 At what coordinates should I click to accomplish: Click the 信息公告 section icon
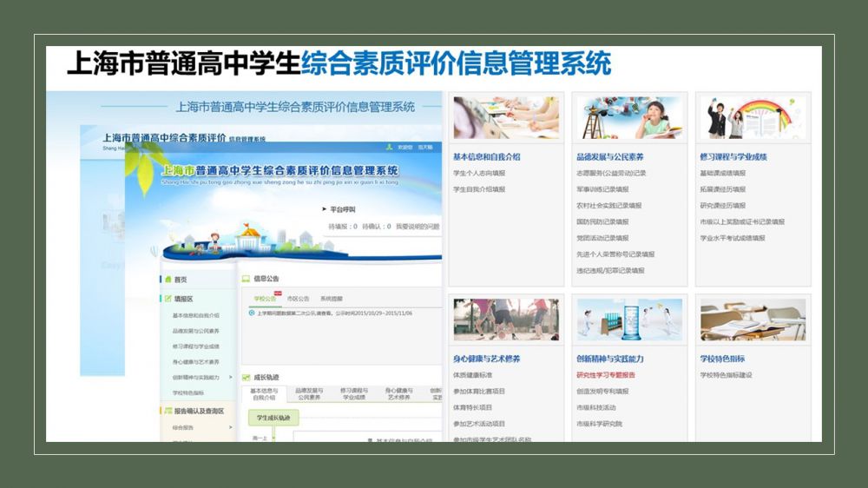point(246,279)
